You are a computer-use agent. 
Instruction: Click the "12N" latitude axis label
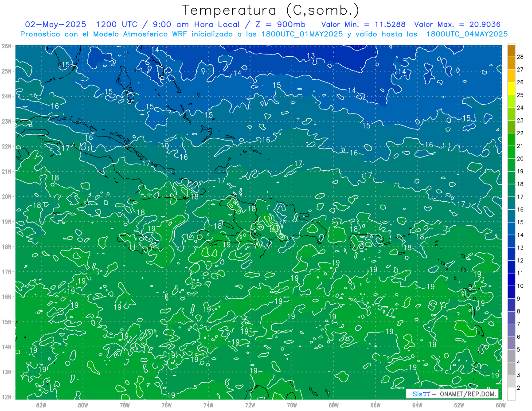point(7,397)
